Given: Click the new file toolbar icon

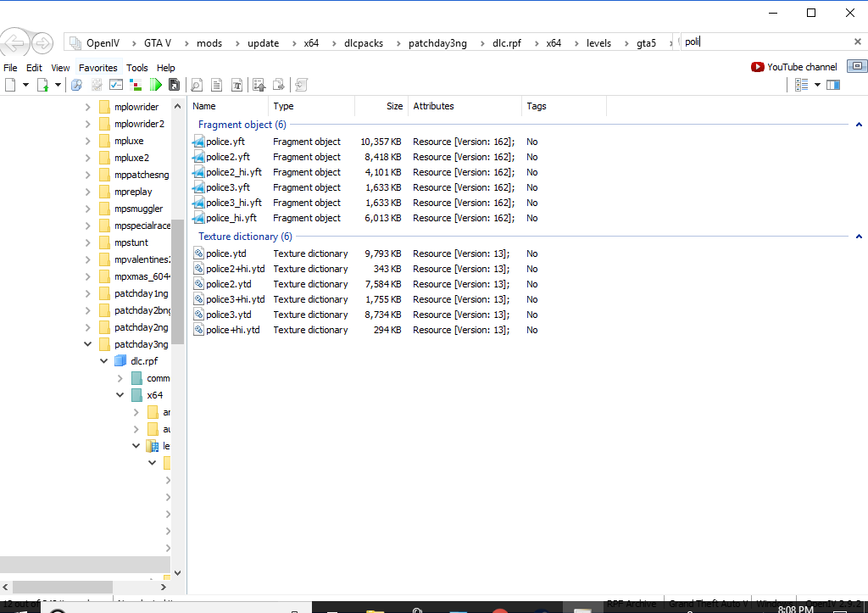Looking at the screenshot, I should click(10, 85).
